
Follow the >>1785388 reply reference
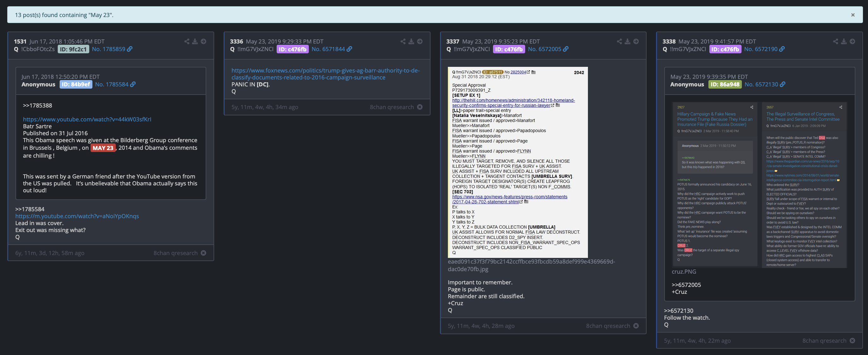[x=38, y=105]
